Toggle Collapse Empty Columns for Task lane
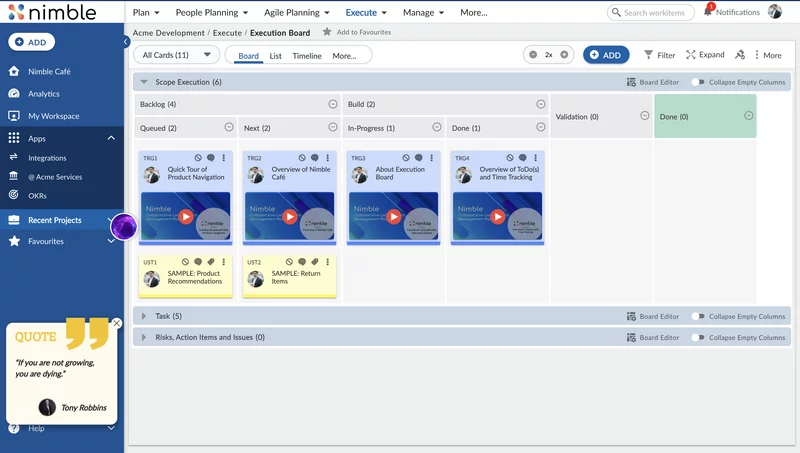Viewport: 800px width, 453px height. point(697,316)
